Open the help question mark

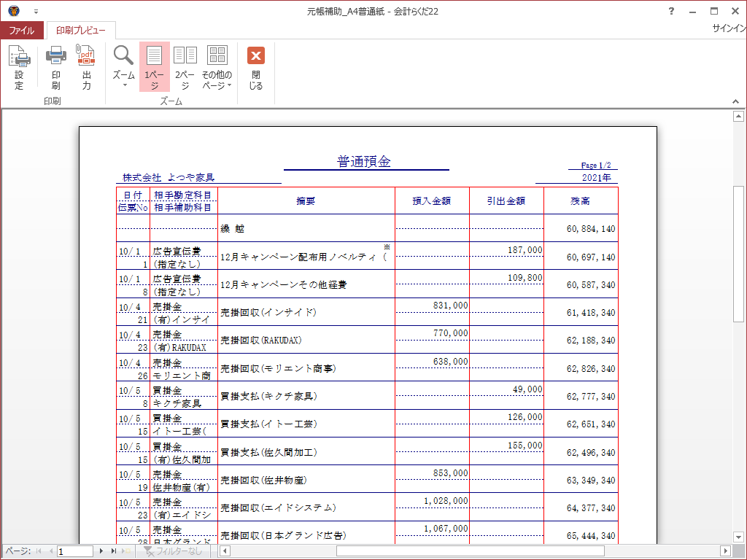(671, 11)
